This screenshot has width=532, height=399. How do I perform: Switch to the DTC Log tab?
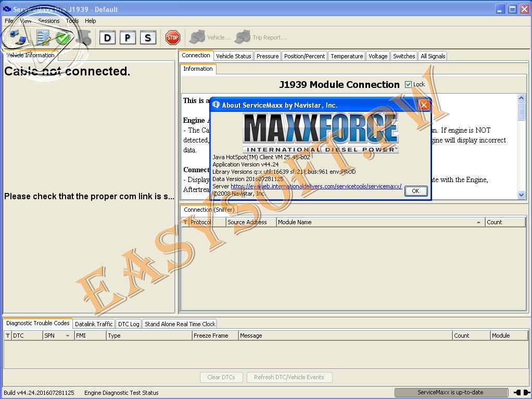coord(129,324)
